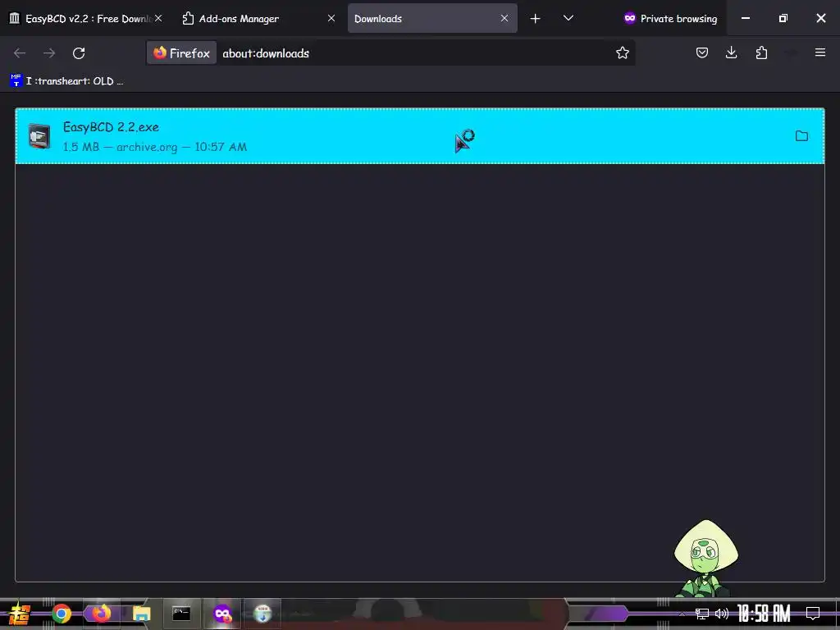This screenshot has height=630, width=840.
Task: Open the installer app icon on taskbar
Action: pos(262,614)
